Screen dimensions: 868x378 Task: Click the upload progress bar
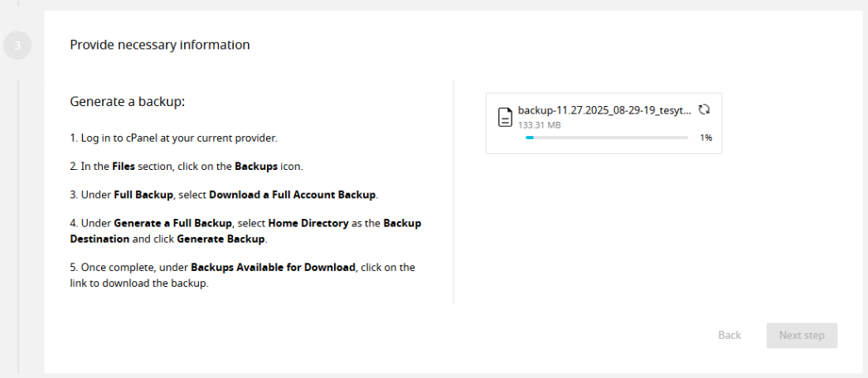(x=607, y=138)
